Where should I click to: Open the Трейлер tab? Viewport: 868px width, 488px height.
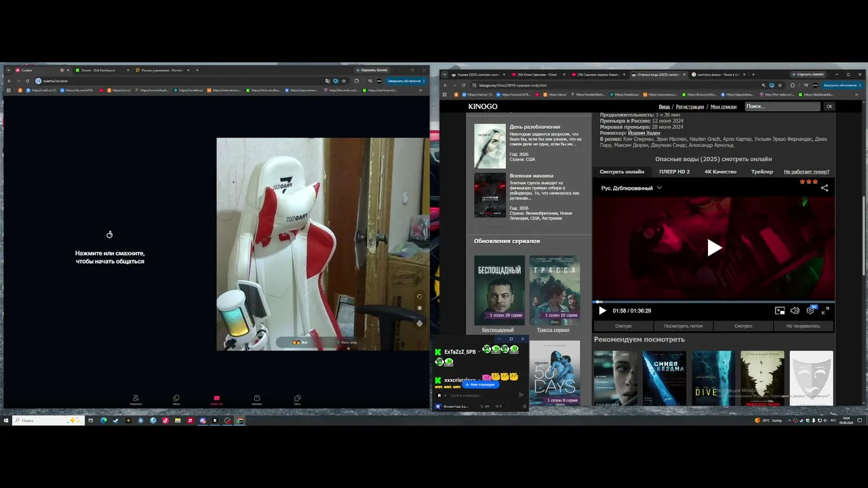(762, 171)
